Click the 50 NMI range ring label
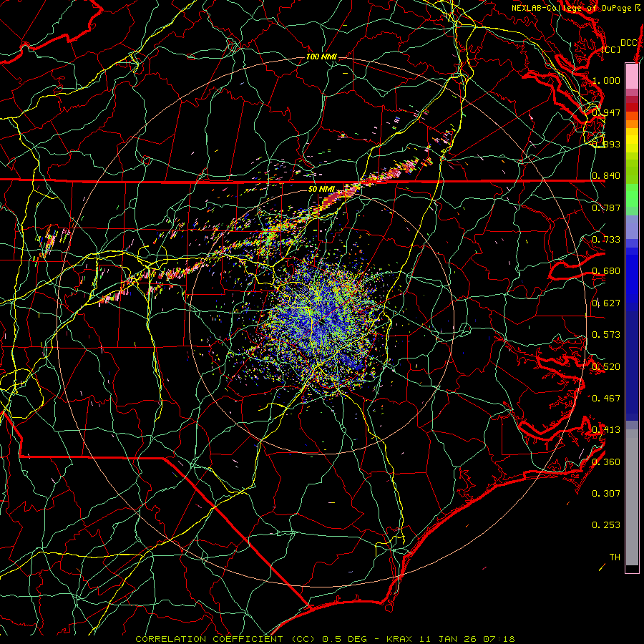 point(321,189)
